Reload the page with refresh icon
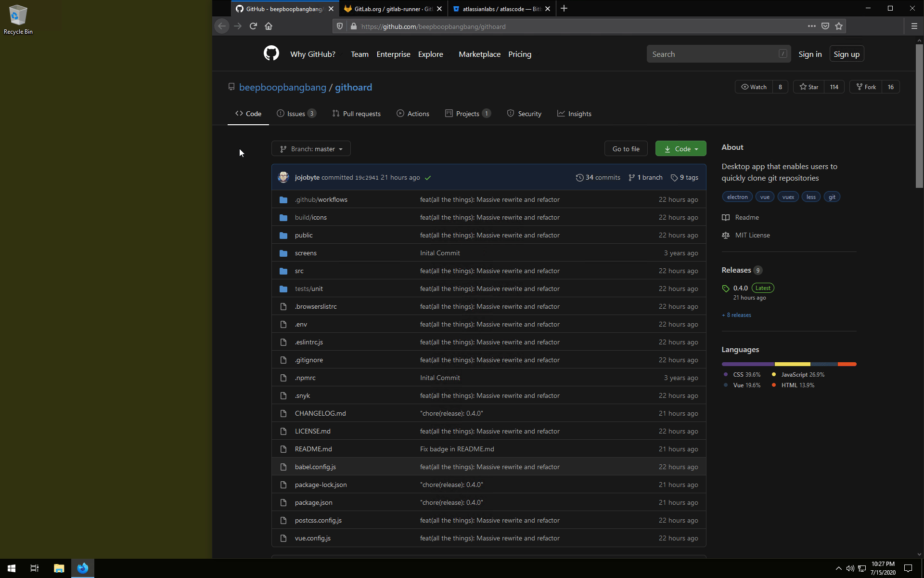This screenshot has width=924, height=578. (x=253, y=26)
